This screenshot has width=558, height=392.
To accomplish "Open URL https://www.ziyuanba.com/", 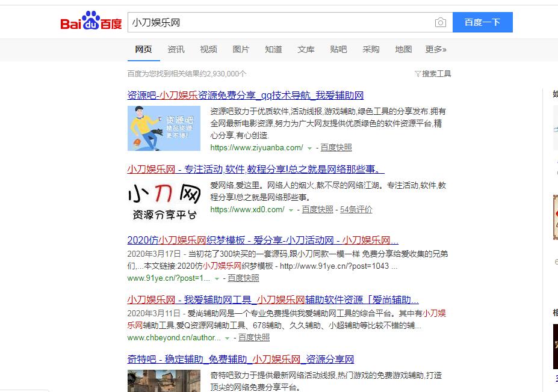I will tap(256, 147).
